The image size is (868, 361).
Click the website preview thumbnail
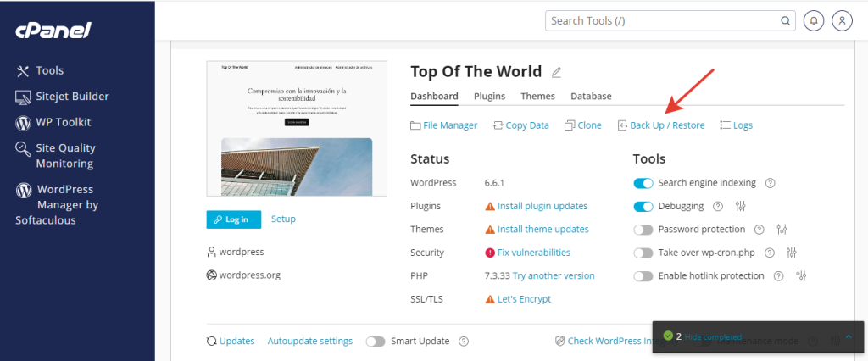point(297,129)
